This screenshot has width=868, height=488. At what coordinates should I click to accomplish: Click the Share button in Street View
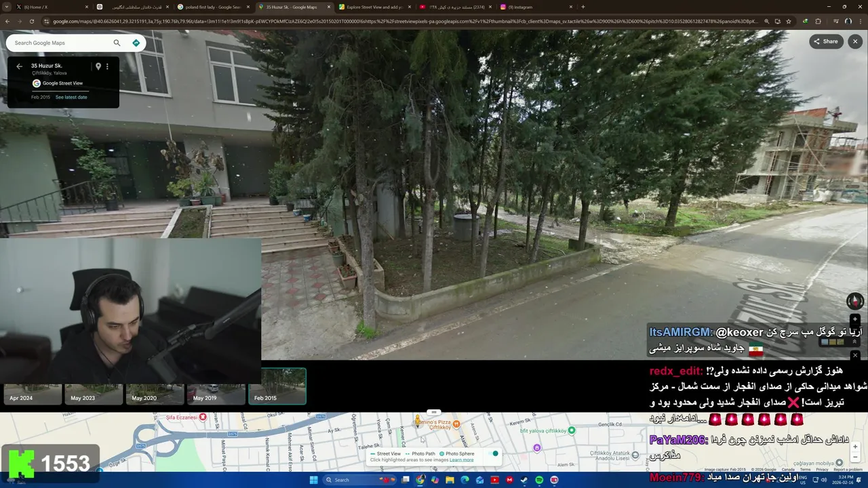click(x=826, y=41)
